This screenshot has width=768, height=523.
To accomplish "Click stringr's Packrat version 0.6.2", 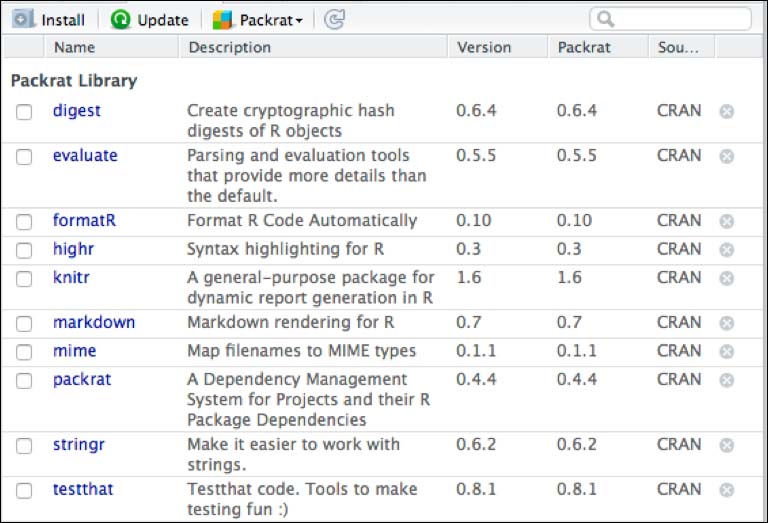I will click(577, 445).
